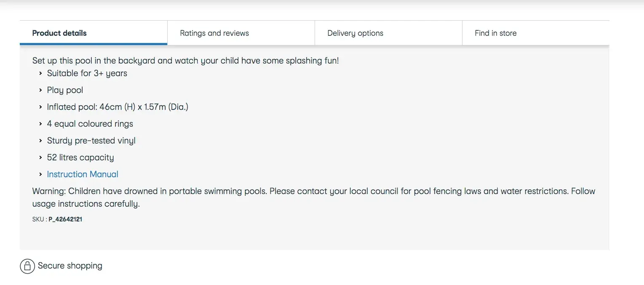Select the Product details tab
644x285 pixels.
59,33
